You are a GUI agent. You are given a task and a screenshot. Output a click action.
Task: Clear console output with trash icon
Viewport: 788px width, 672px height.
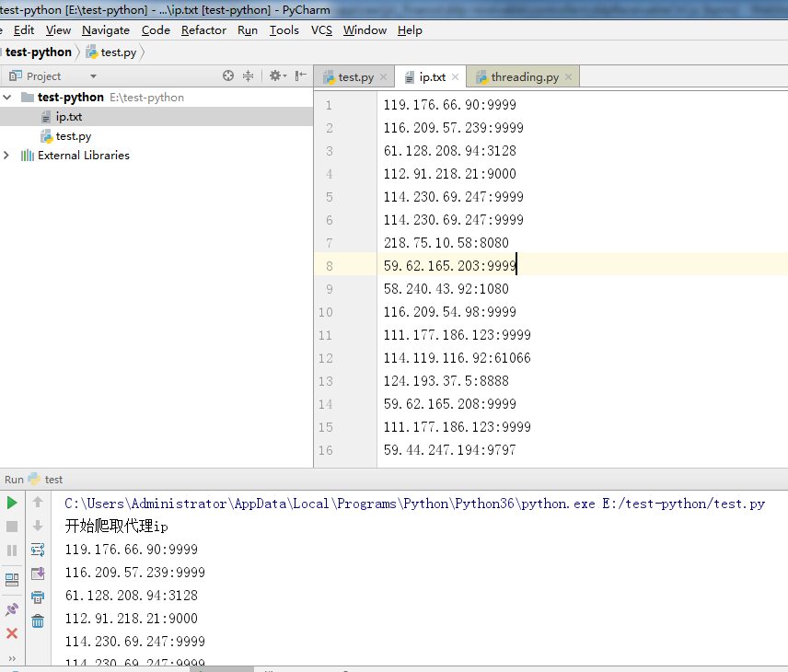coord(37,621)
